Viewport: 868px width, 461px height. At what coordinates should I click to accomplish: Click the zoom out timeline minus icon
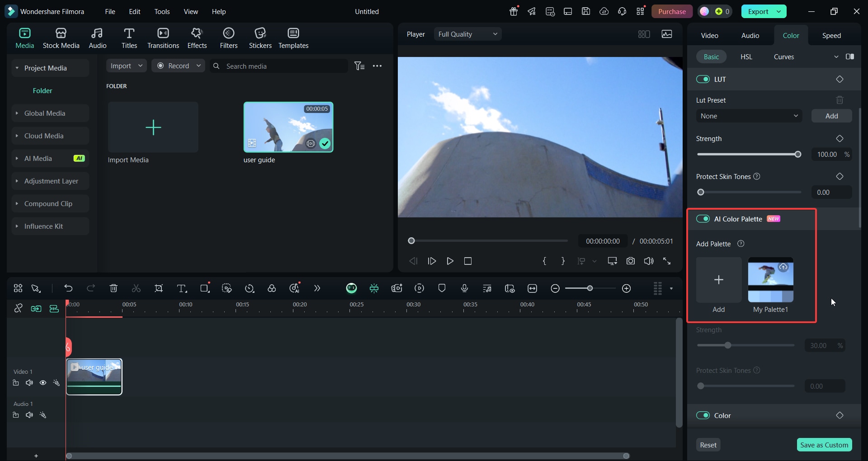[x=555, y=288]
